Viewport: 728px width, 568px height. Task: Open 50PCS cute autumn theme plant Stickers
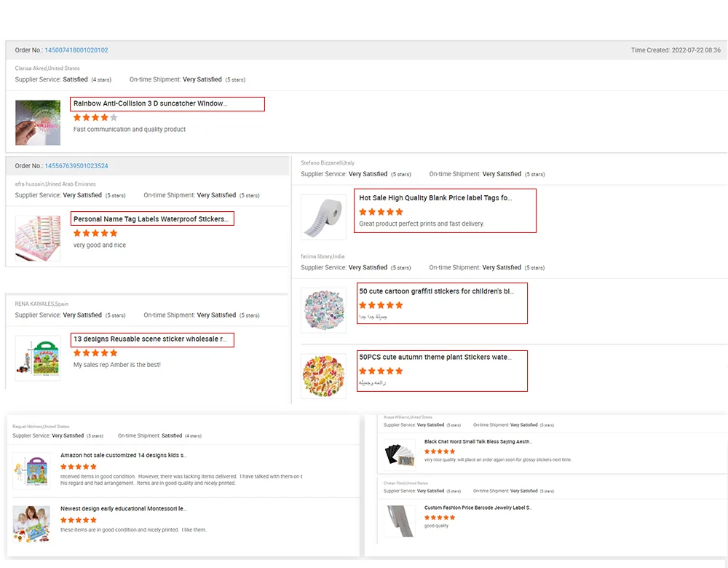435,358
